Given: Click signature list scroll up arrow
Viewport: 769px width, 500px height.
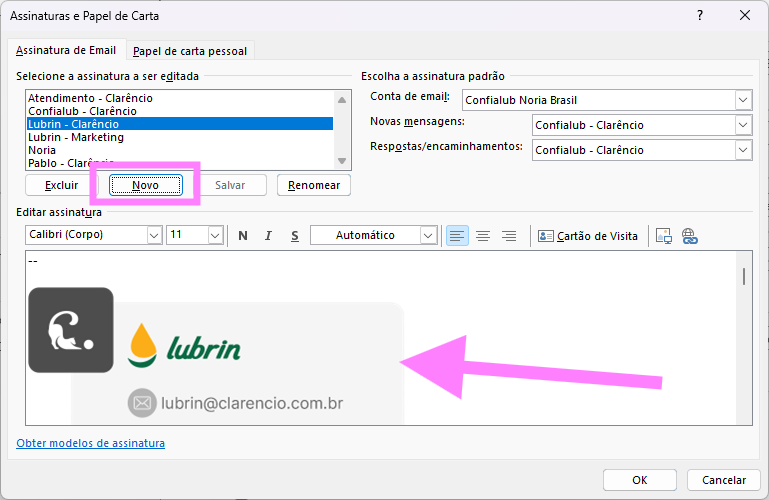Looking at the screenshot, I should (x=342, y=100).
